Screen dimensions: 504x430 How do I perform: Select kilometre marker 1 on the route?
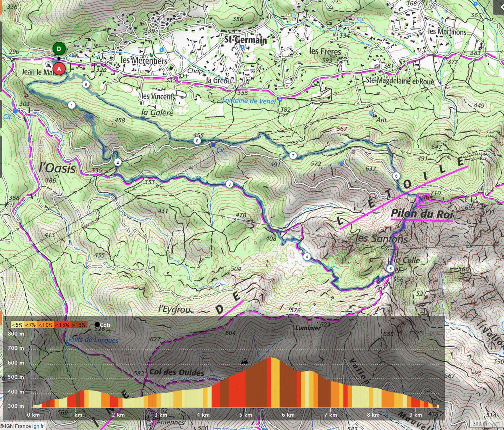[x=72, y=105]
